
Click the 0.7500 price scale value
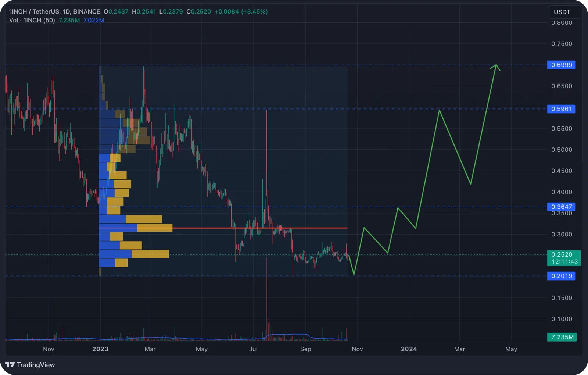click(x=562, y=44)
